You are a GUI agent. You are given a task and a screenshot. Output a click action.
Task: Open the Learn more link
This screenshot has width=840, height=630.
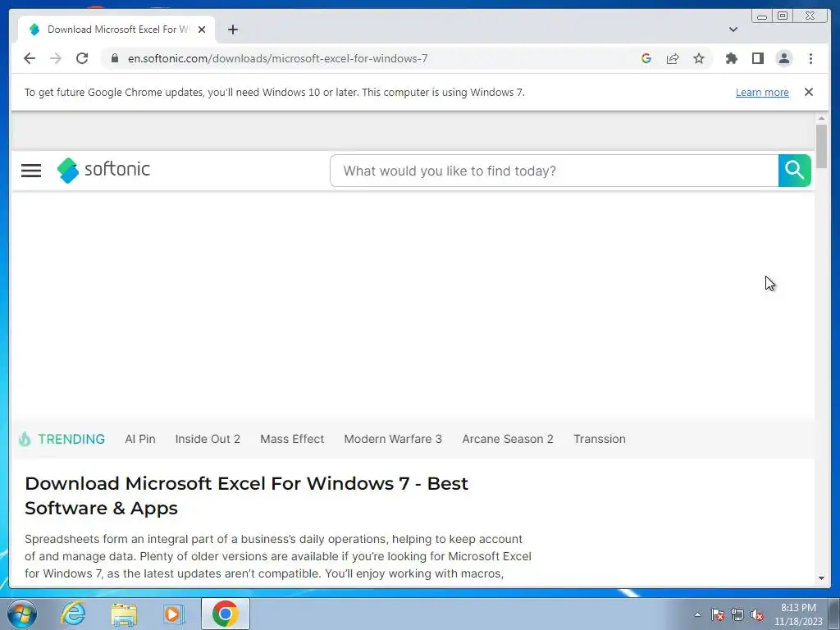(x=762, y=92)
